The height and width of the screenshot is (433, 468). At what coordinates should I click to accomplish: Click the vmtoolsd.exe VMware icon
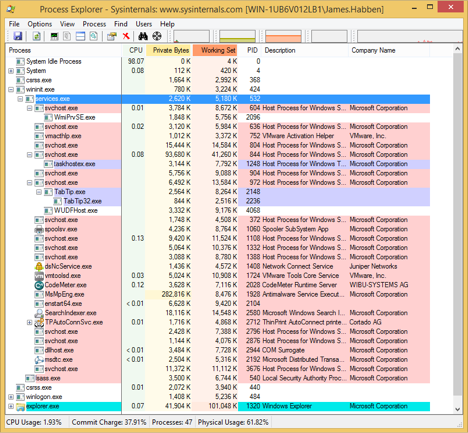point(39,276)
